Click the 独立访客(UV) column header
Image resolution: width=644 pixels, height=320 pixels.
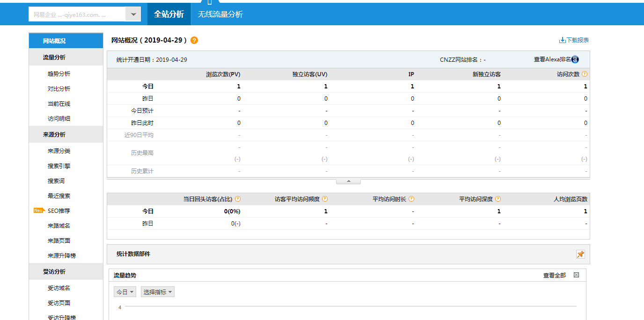(310, 74)
